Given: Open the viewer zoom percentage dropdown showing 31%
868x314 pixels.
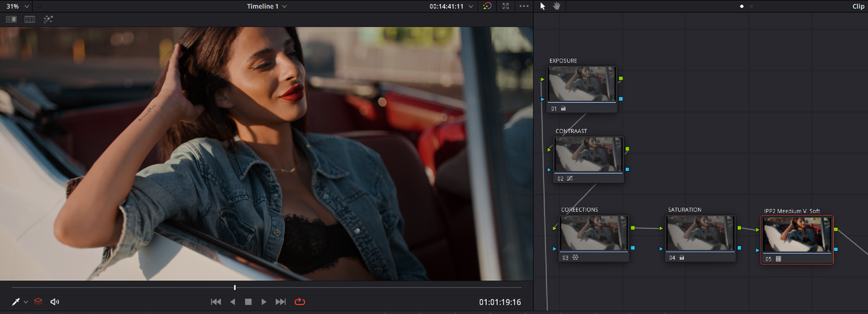Looking at the screenshot, I should (x=18, y=6).
